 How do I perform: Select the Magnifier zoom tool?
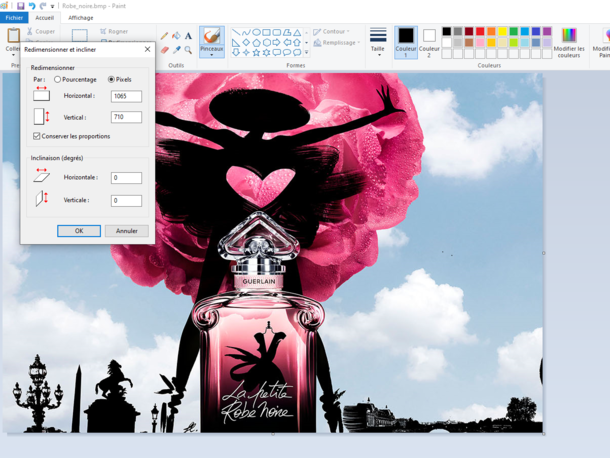pyautogui.click(x=188, y=50)
